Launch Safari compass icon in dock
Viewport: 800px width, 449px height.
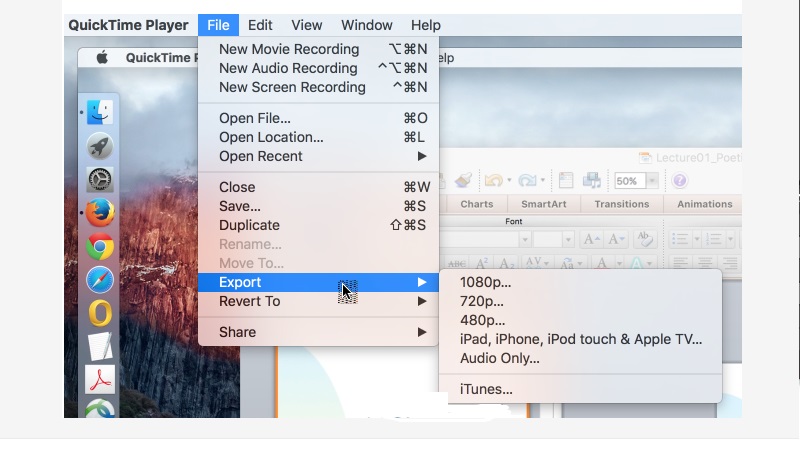pos(100,279)
